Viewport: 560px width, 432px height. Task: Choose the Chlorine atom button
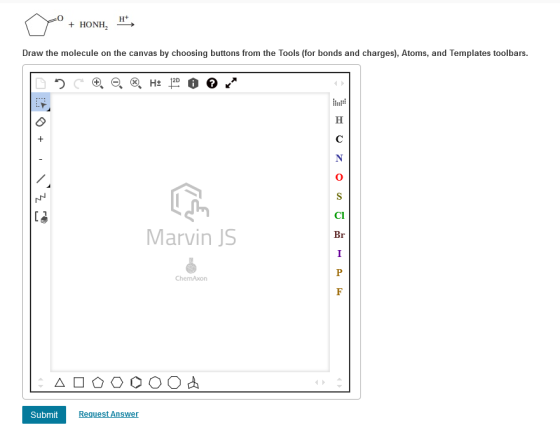(339, 215)
